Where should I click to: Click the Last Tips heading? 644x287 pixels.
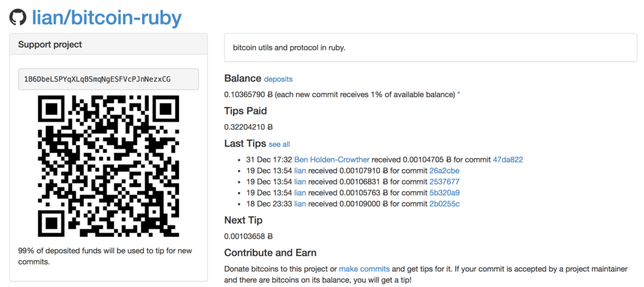pyautogui.click(x=245, y=143)
